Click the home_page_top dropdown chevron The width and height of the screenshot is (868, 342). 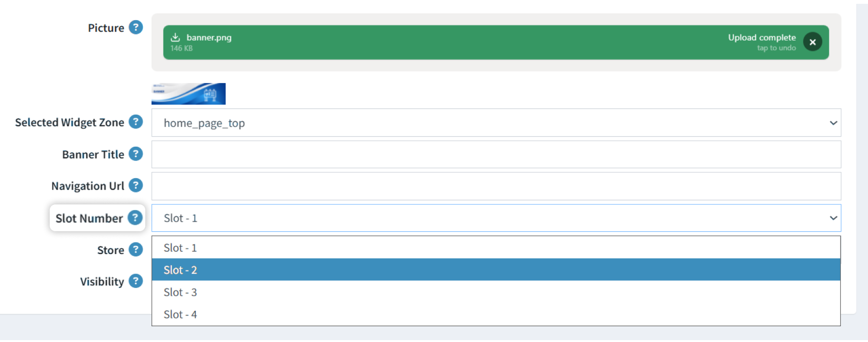pyautogui.click(x=833, y=123)
